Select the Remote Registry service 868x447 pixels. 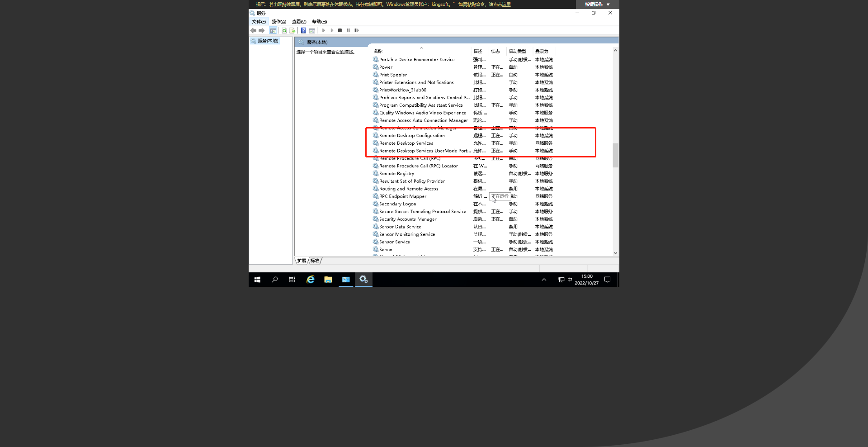tap(463, 174)
